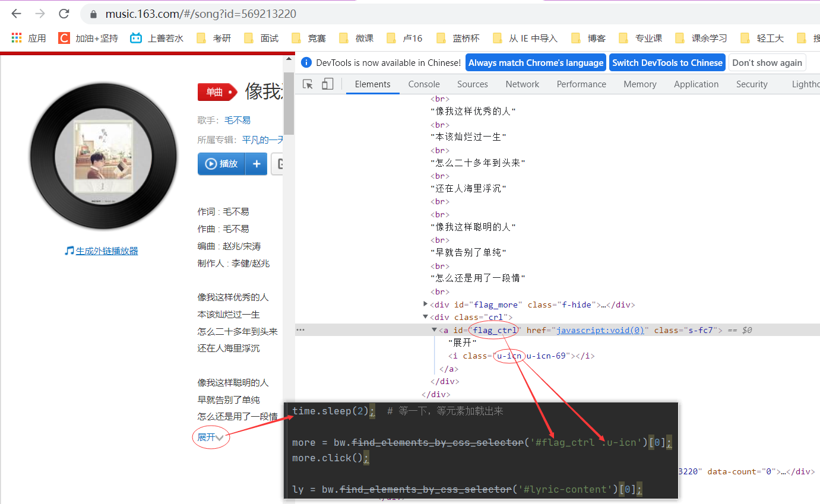Viewport: 820px width, 504px height.
Task: Click Always match Chrome's language button
Action: pos(536,62)
